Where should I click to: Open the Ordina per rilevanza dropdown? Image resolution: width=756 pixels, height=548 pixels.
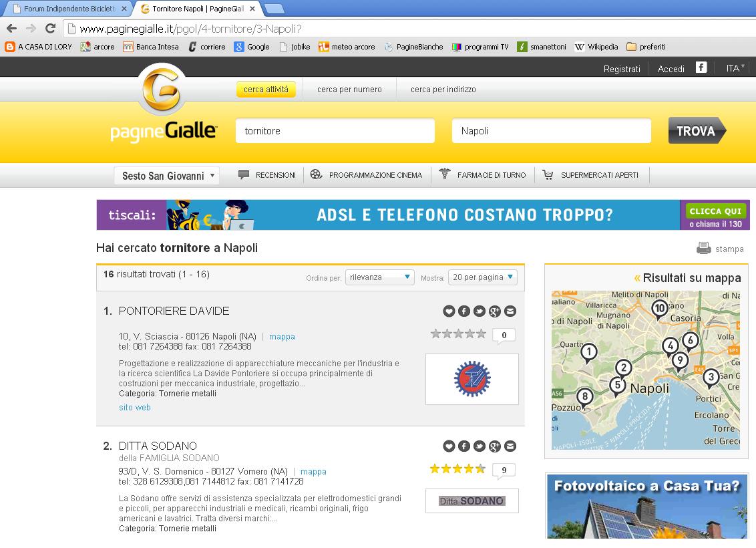tap(380, 277)
